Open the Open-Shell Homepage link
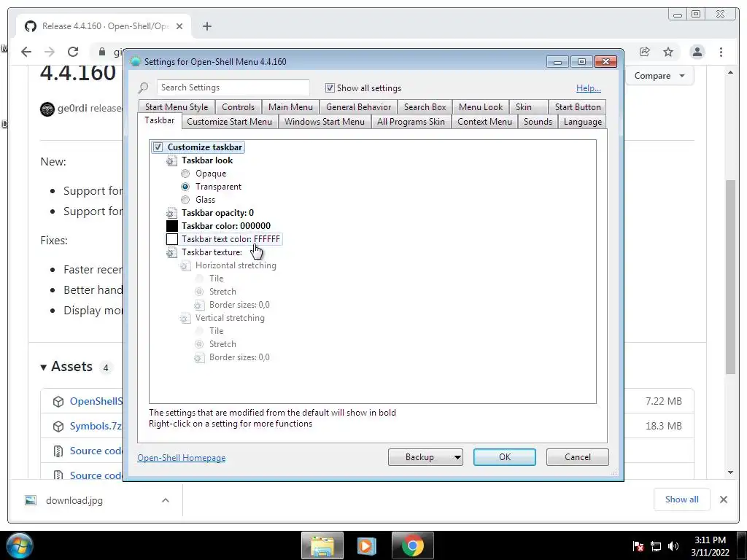 181,458
